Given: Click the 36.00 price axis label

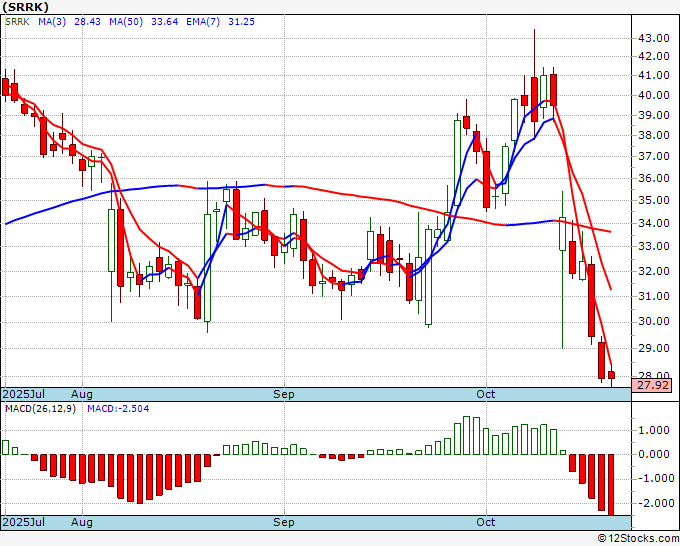Looking at the screenshot, I should click(x=654, y=178).
